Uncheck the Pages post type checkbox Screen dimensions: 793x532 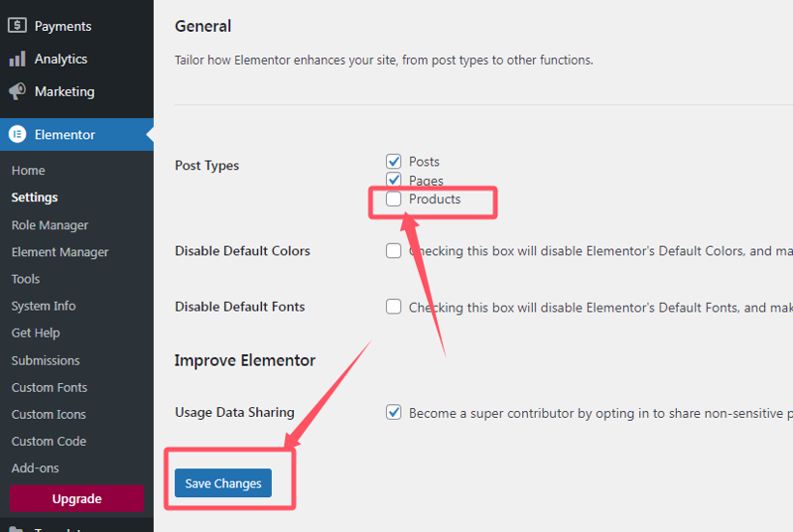click(x=393, y=180)
